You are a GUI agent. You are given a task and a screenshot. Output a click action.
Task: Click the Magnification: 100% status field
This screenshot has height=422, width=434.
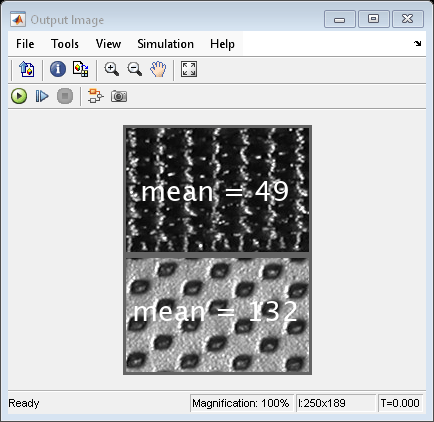tap(241, 403)
